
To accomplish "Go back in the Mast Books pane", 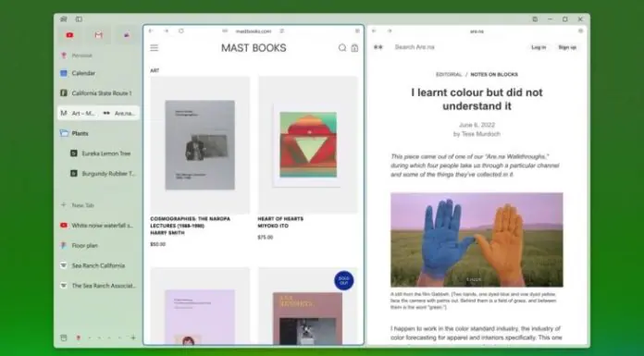I will coord(151,31).
